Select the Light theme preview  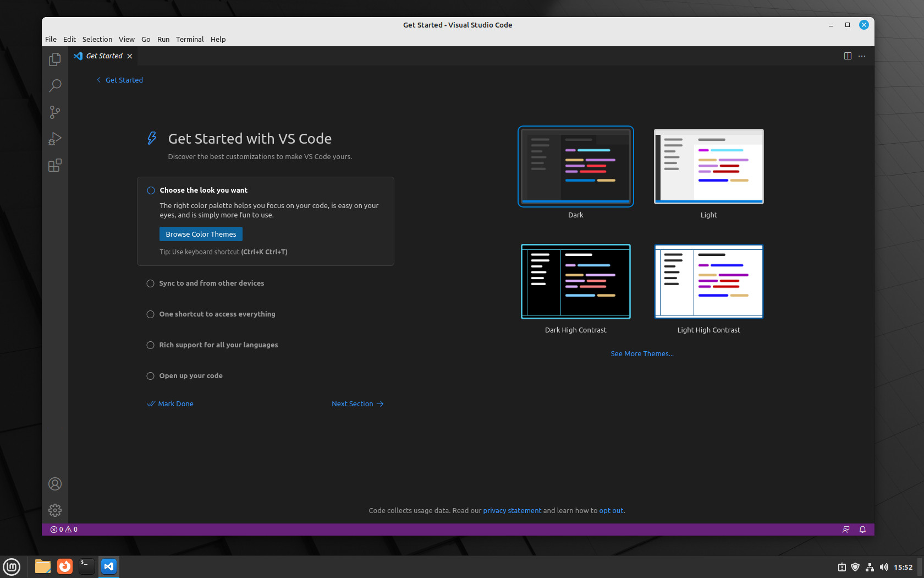(708, 167)
